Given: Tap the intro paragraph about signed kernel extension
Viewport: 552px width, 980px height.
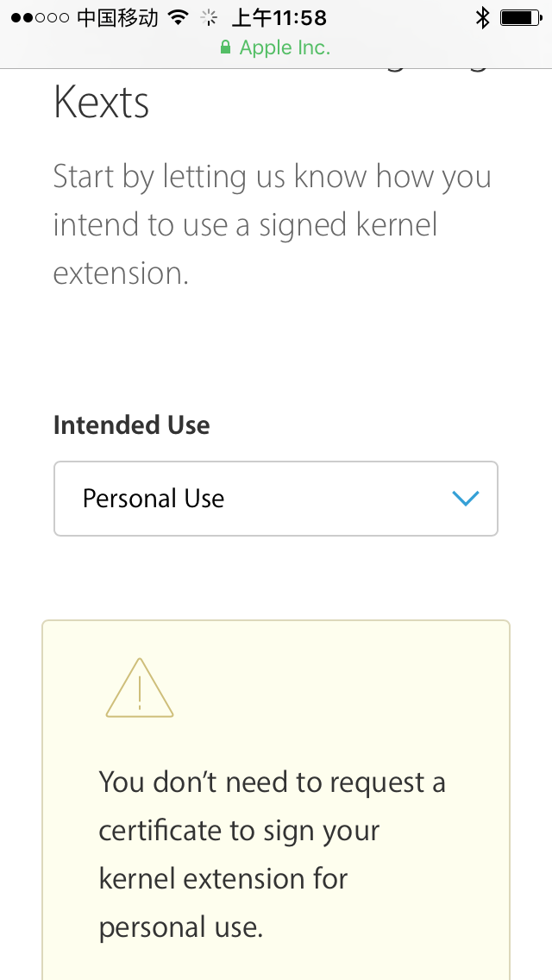Looking at the screenshot, I should tap(272, 224).
